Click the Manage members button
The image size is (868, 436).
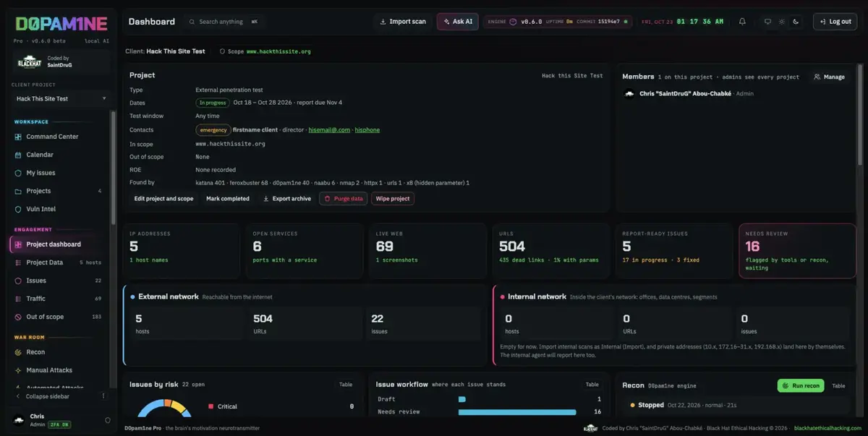(829, 77)
